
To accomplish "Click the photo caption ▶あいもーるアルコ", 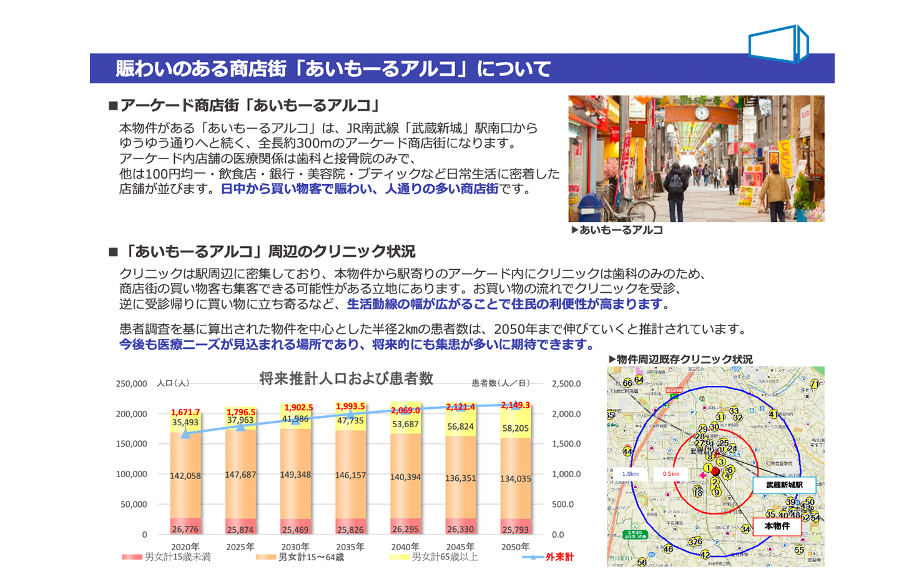I will (x=617, y=230).
